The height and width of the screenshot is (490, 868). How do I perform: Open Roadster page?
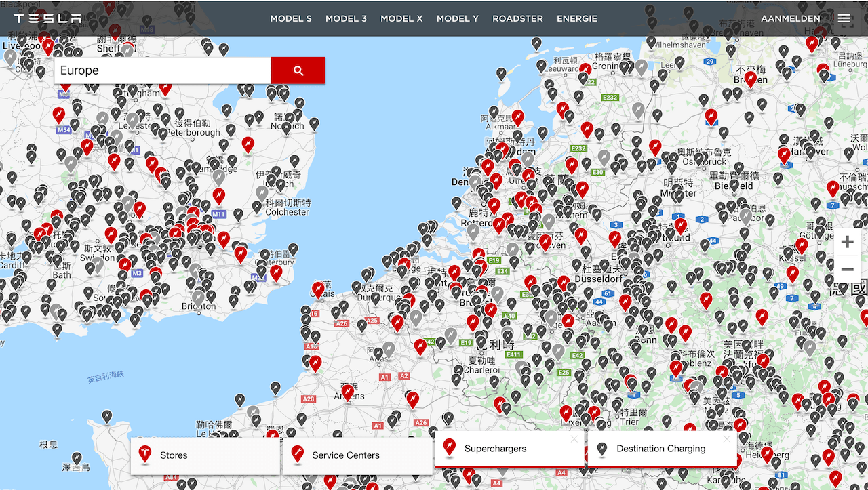517,18
